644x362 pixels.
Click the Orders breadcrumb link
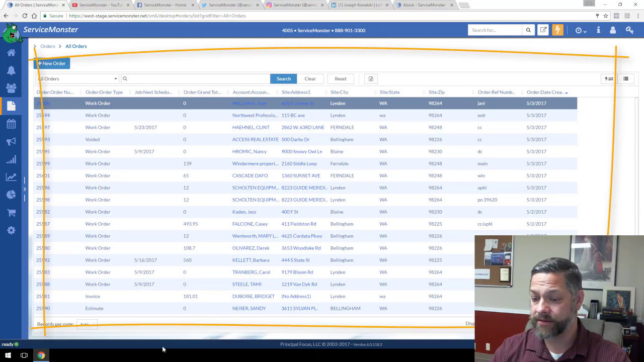click(48, 46)
